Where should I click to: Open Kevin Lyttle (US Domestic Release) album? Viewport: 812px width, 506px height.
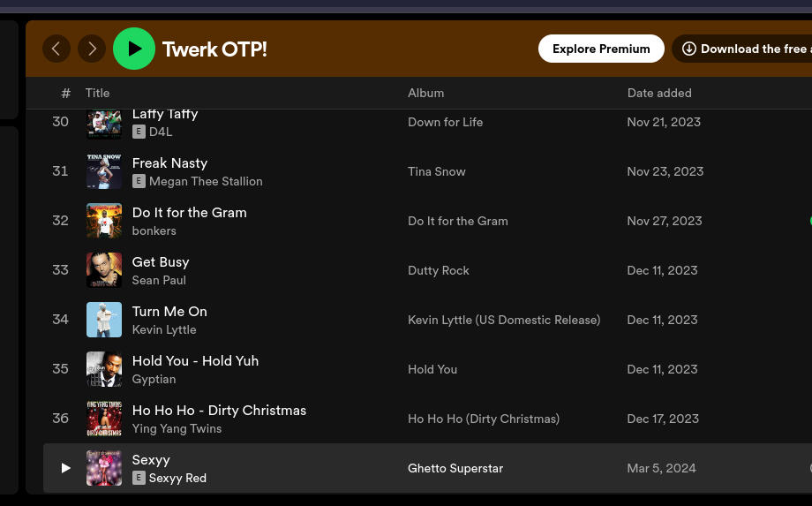click(x=504, y=320)
